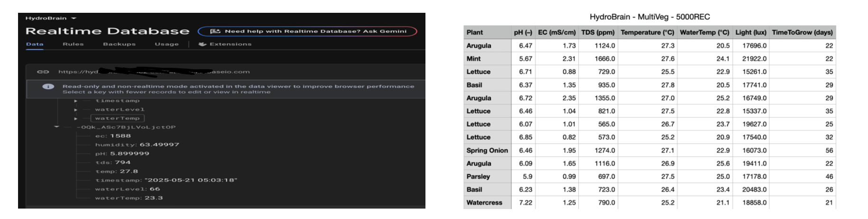Click the pH value 5.9 for Parsley
The image size is (868, 219).
tap(528, 176)
